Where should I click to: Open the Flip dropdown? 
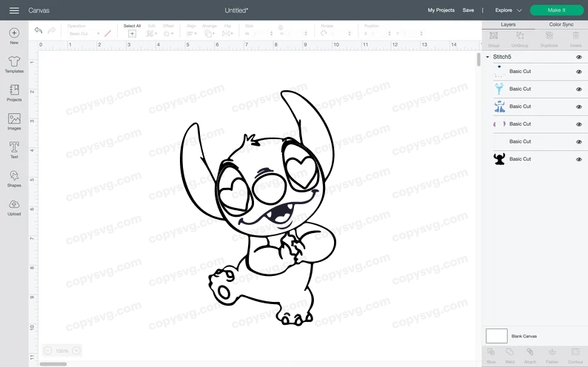[227, 34]
